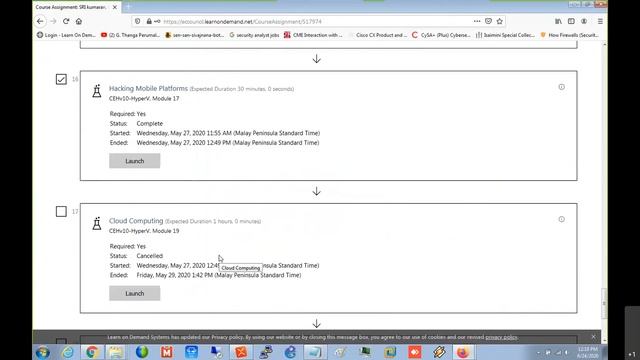
Task: Go back using the browser back arrow
Action: coord(40,21)
